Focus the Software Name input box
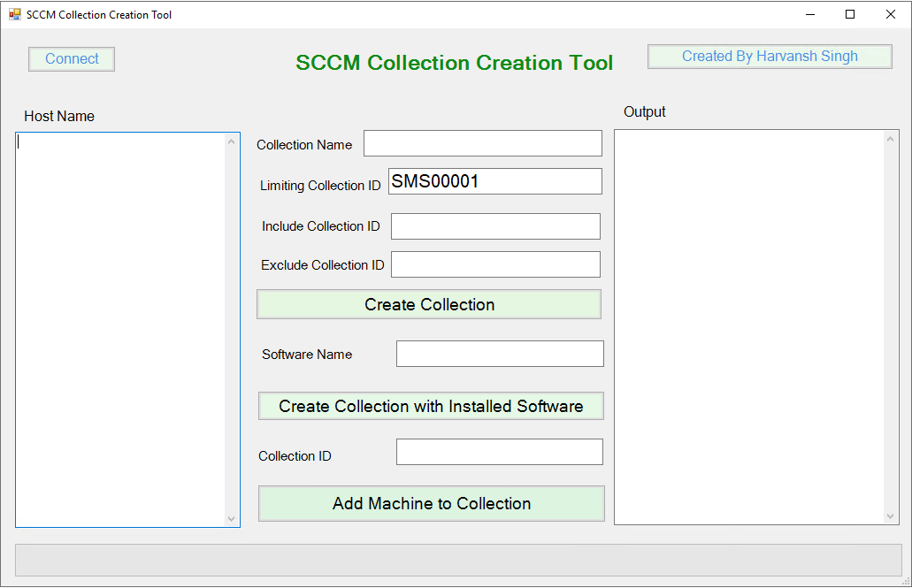This screenshot has height=588, width=912. coord(500,354)
